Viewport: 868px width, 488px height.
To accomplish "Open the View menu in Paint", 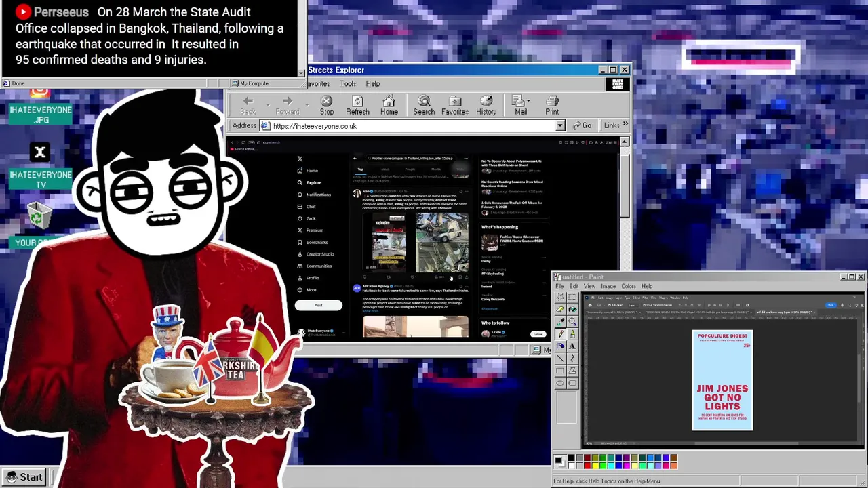I will (x=589, y=286).
